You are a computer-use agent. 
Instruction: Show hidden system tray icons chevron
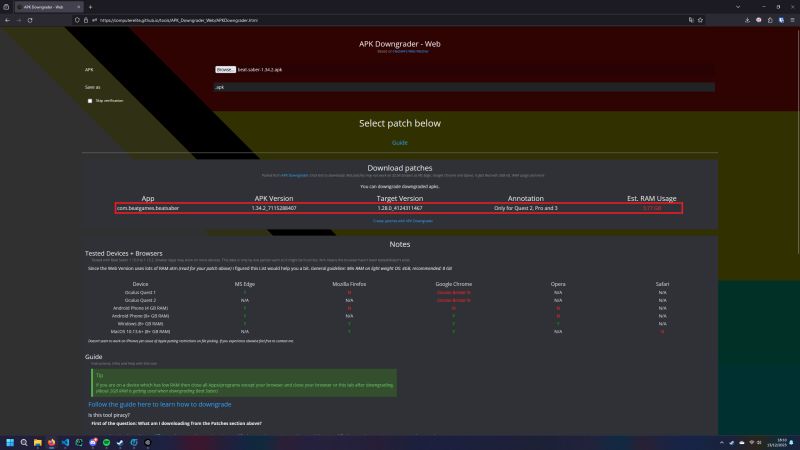point(721,442)
